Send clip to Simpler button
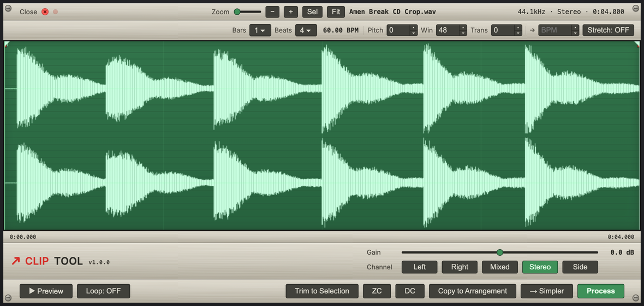Image resolution: width=644 pixels, height=306 pixels. click(x=547, y=291)
